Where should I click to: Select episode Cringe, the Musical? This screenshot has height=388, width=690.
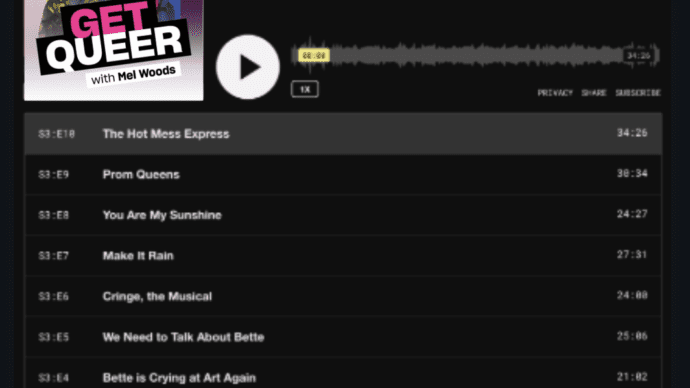click(343, 296)
